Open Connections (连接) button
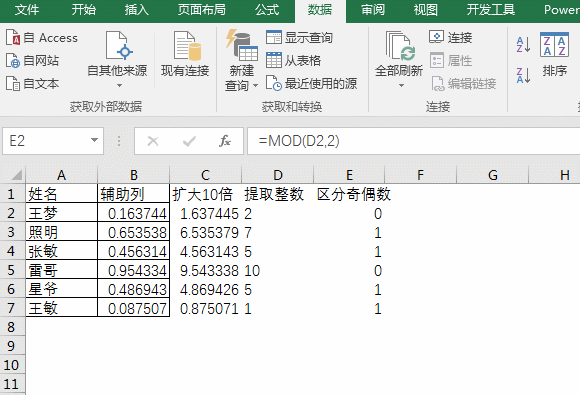Image resolution: width=580 pixels, height=395 pixels. pyautogui.click(x=451, y=37)
